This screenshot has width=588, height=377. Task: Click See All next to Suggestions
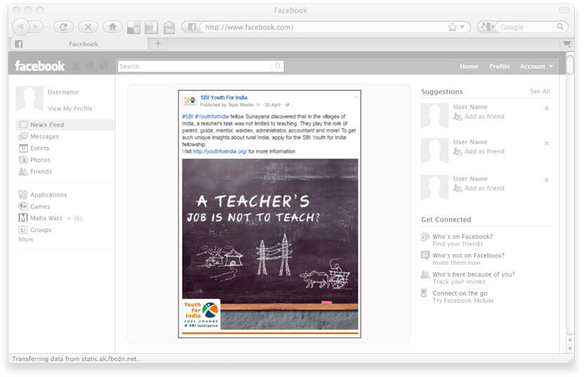(540, 91)
